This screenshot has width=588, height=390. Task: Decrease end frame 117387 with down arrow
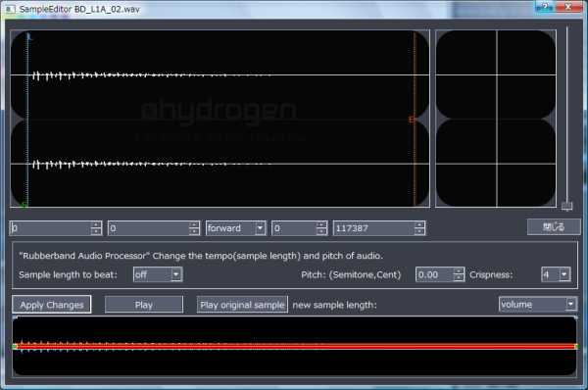click(419, 231)
